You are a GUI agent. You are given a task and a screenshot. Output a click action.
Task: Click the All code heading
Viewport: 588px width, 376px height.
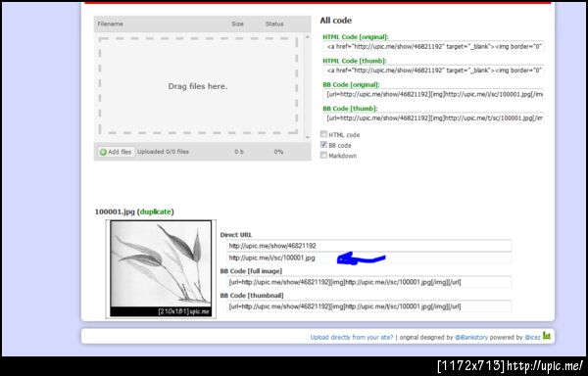click(x=335, y=21)
